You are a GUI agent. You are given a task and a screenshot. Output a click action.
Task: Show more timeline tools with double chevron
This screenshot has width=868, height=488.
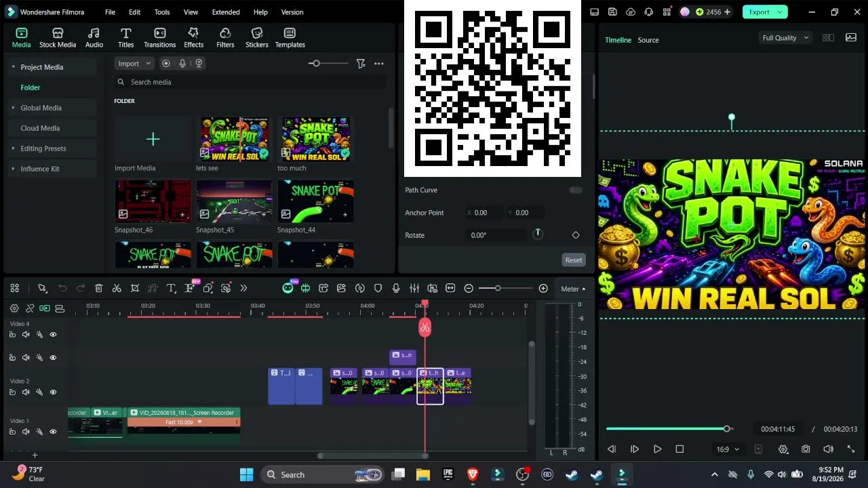pyautogui.click(x=243, y=288)
